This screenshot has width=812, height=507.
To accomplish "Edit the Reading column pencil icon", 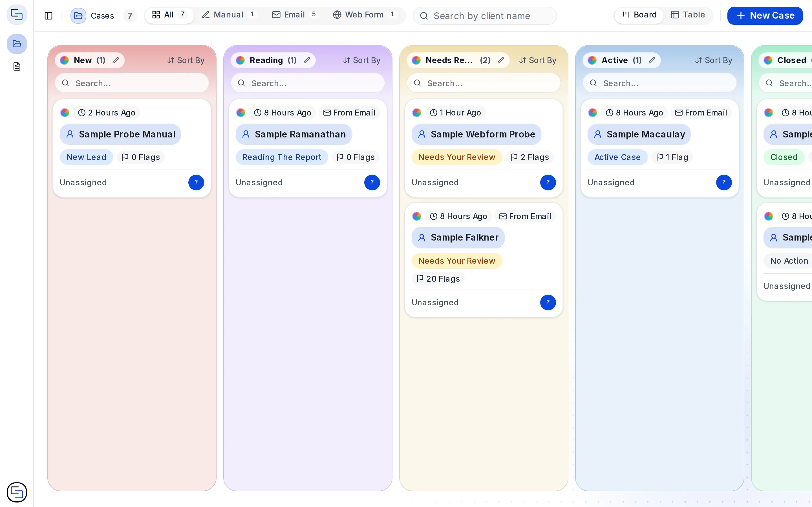I will [x=307, y=60].
